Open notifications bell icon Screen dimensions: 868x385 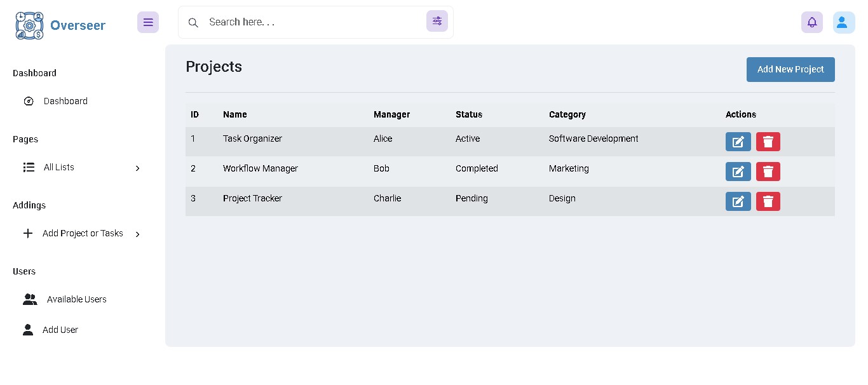(811, 22)
